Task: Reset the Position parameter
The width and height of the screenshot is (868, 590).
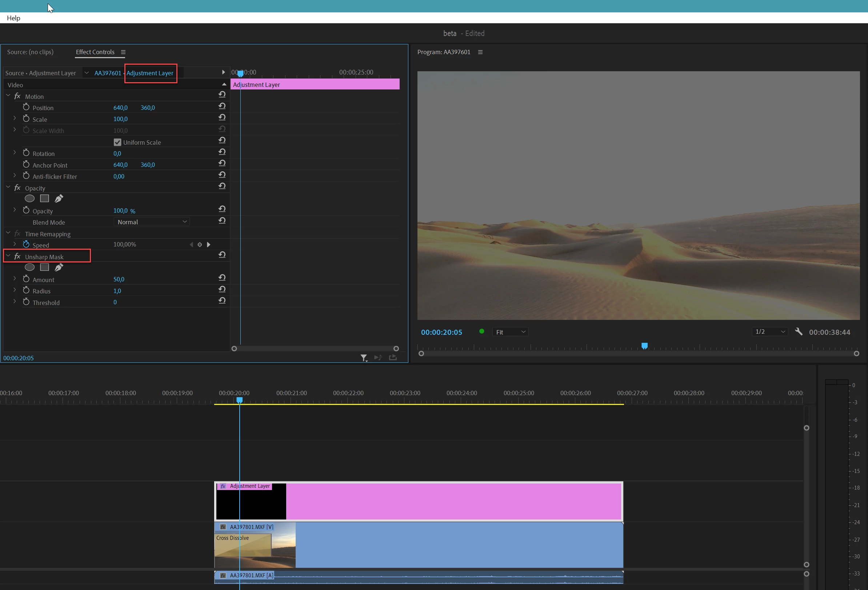Action: click(x=222, y=107)
